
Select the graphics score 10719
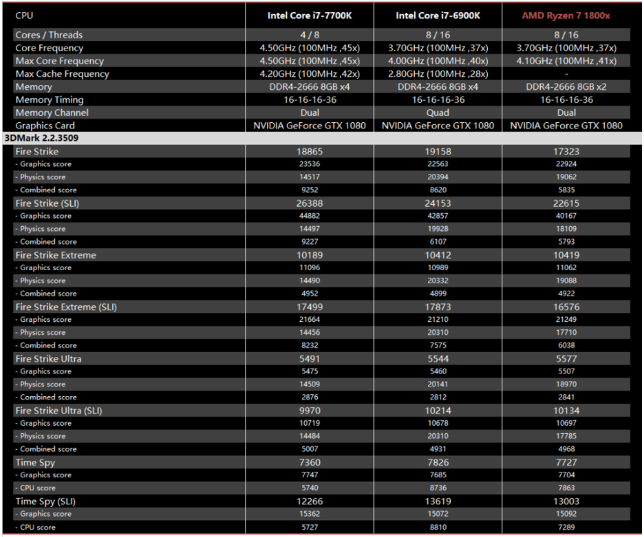(x=310, y=423)
